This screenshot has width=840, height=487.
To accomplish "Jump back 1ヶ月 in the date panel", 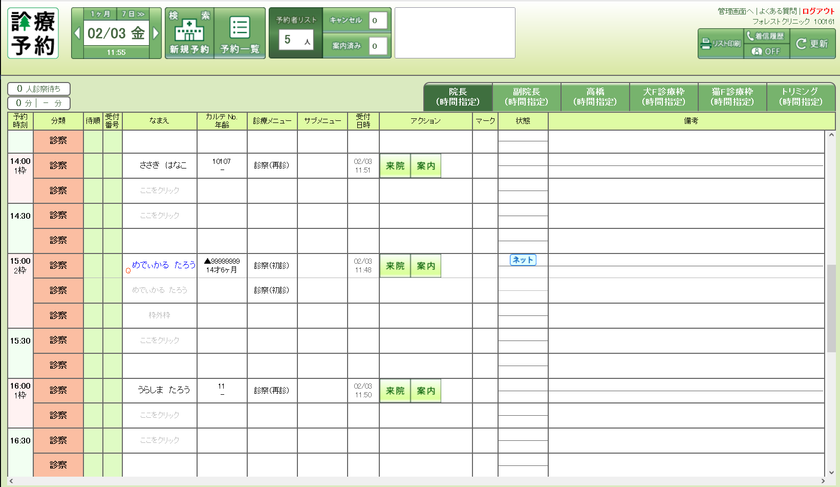I will pyautogui.click(x=100, y=13).
